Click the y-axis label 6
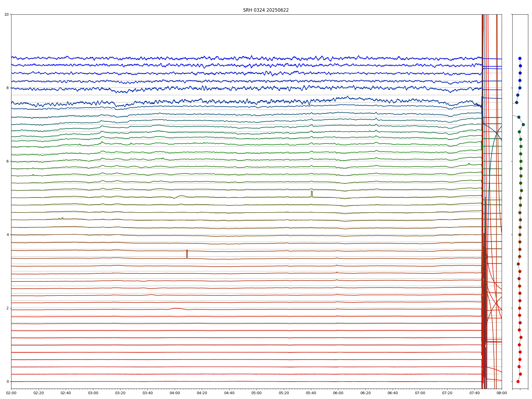This screenshot has height=399, width=532. coord(8,161)
